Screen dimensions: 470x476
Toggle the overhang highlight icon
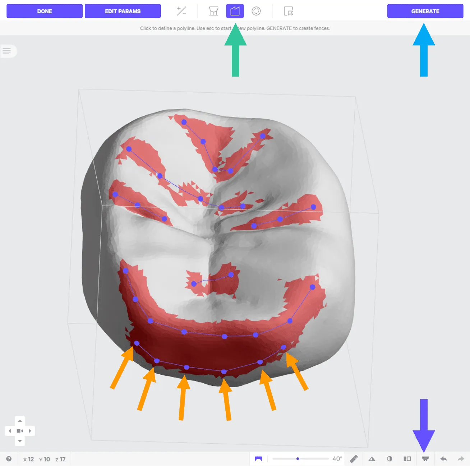(258, 459)
